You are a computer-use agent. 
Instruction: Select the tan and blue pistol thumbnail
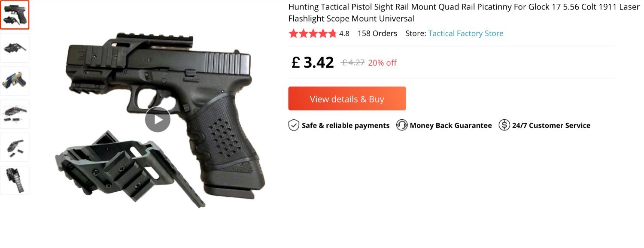(15, 81)
